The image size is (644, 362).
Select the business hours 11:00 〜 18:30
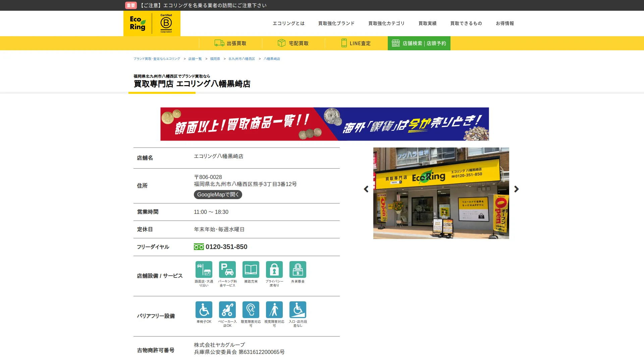211,212
